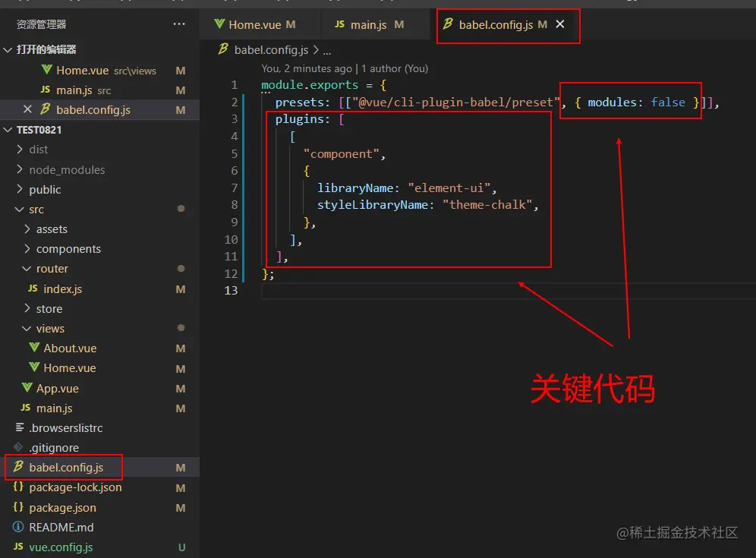
Task: Open vue.config.js file
Action: (99, 547)
